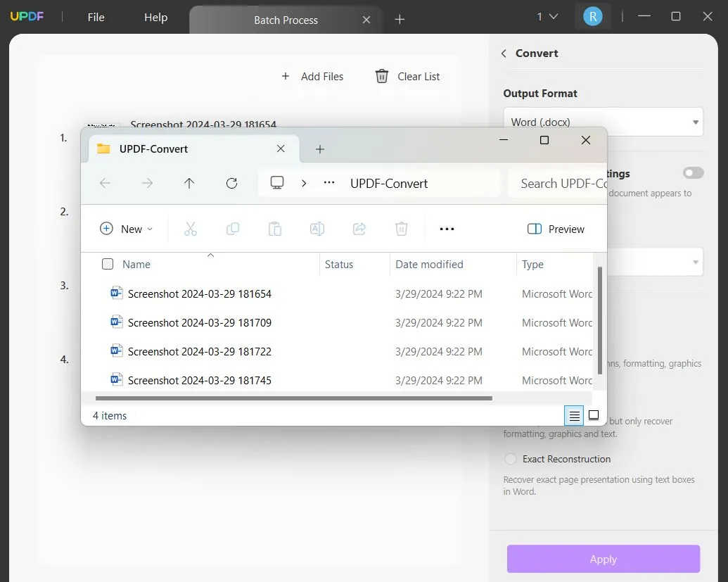This screenshot has height=582, width=728.
Task: Add a new Explorer tab with plus icon
Action: [320, 149]
